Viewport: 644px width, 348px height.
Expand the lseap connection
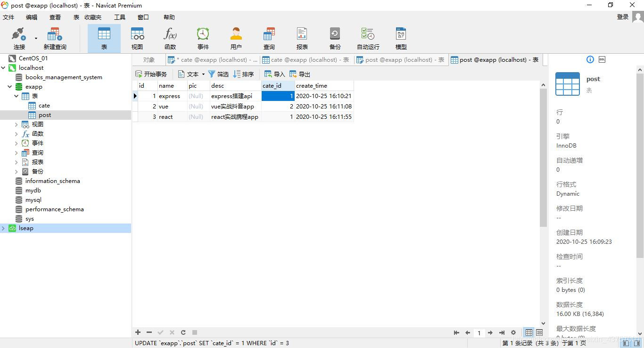point(3,228)
